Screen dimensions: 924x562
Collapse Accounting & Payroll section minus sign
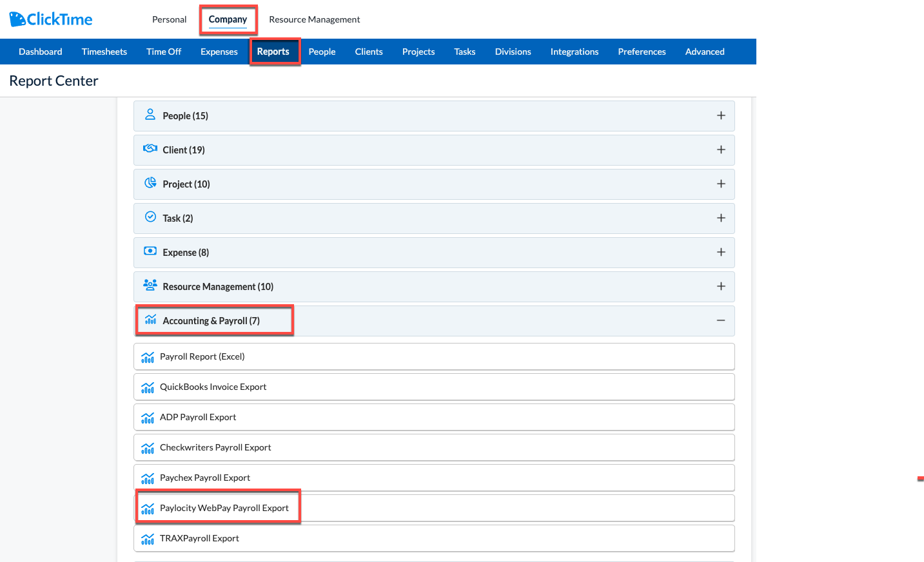pos(721,320)
